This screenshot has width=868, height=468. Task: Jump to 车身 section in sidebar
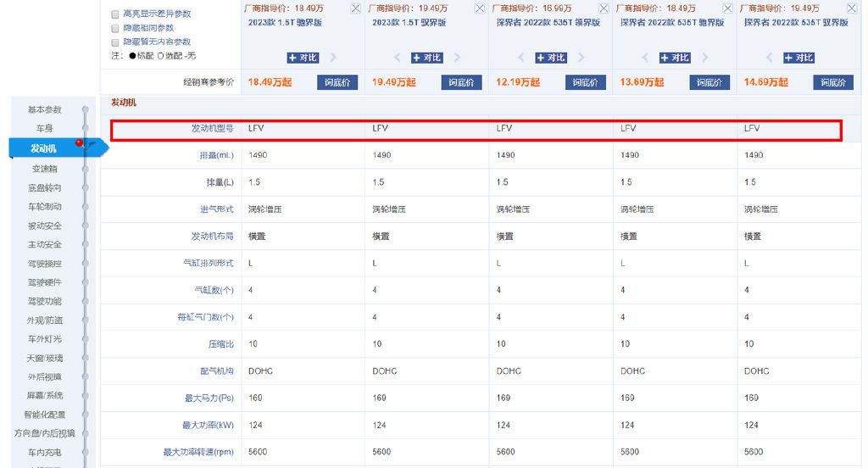click(x=45, y=129)
